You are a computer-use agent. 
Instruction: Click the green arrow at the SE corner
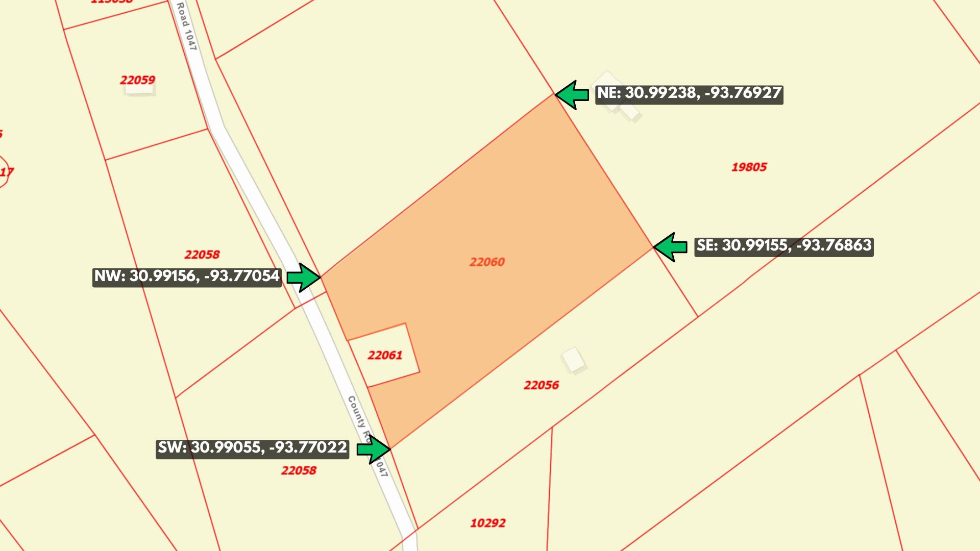click(x=671, y=247)
